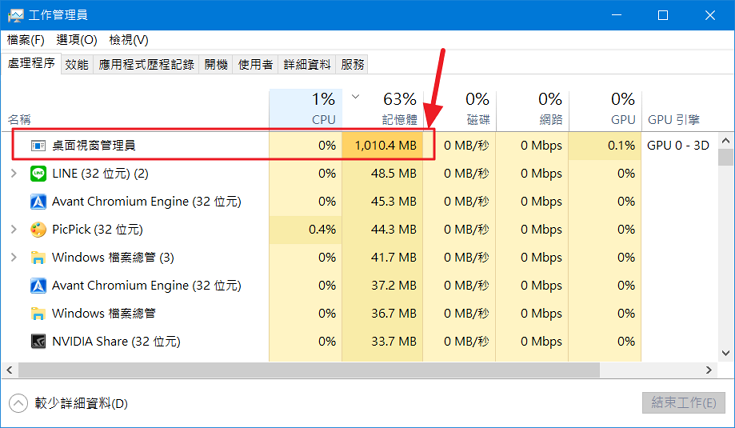Click the Windows 檔案總管 icon, 36.7 MB row

point(38,314)
